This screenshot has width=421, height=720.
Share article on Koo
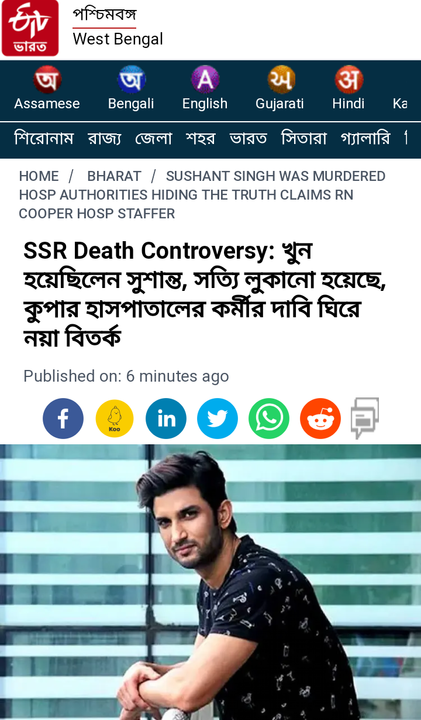click(114, 418)
